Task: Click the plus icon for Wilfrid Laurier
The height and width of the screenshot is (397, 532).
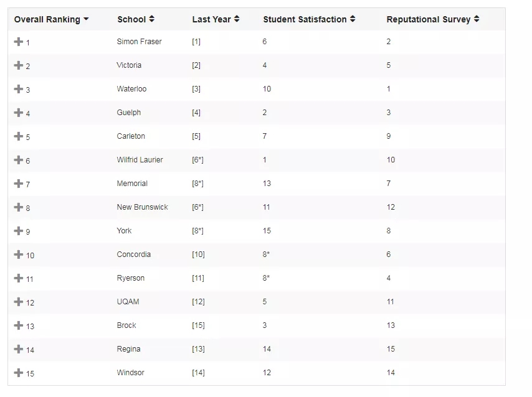Action: [x=18, y=160]
